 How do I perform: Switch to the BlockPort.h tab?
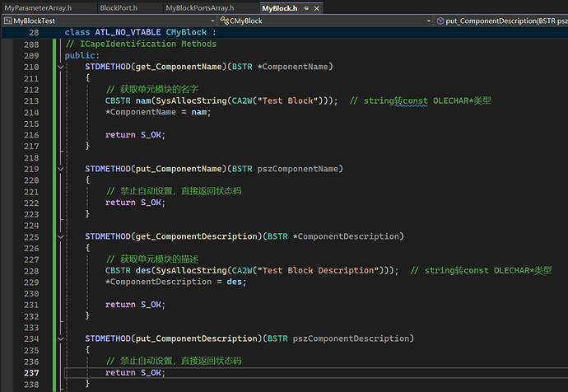pos(119,8)
